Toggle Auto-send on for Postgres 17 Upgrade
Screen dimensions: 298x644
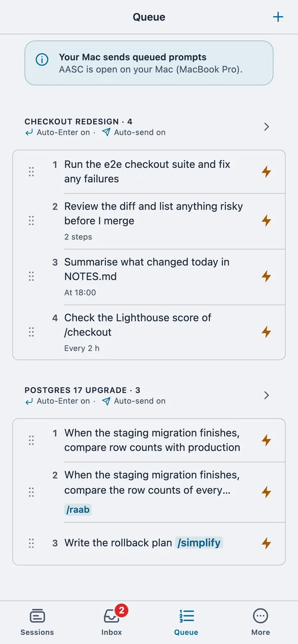(x=133, y=401)
